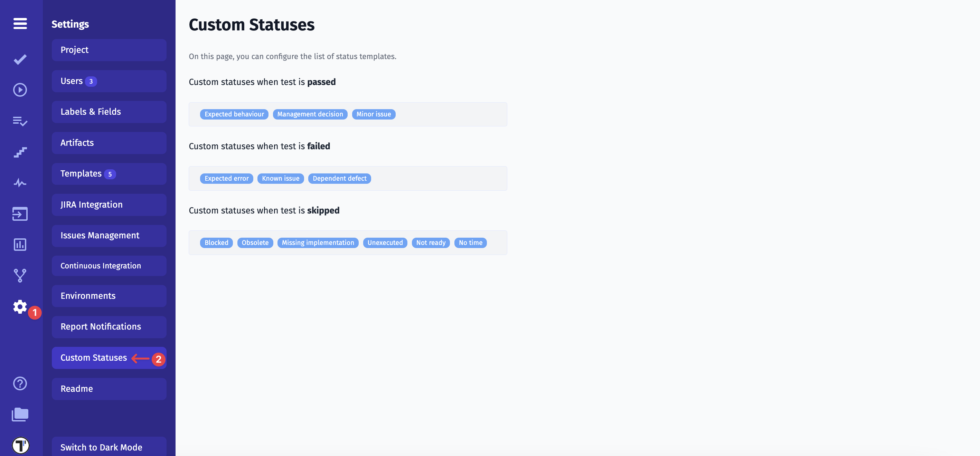Open the Steps staircase icon
Screen dimensions: 980x456
click(x=20, y=152)
